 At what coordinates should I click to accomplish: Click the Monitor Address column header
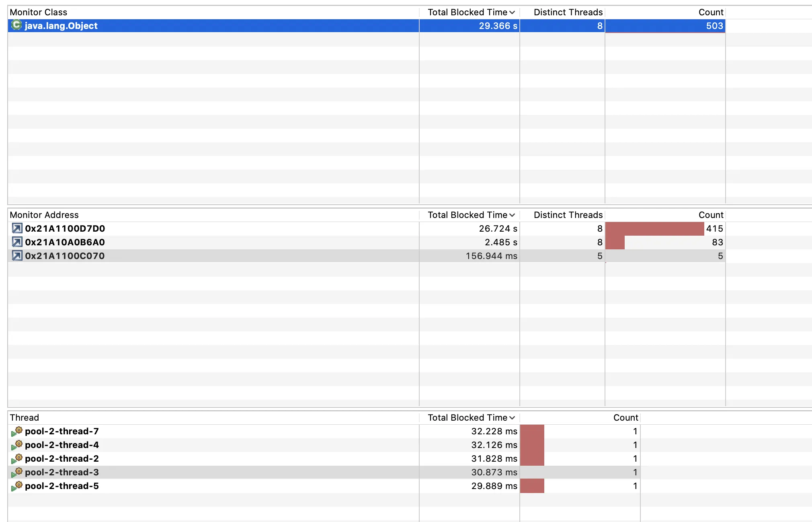(44, 215)
